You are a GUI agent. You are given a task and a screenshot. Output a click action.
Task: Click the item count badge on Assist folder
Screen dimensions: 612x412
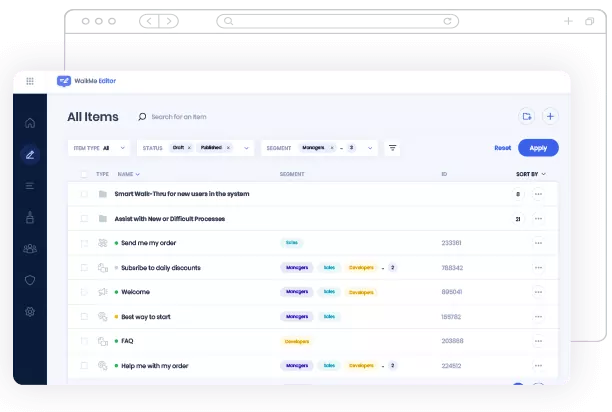coord(518,219)
